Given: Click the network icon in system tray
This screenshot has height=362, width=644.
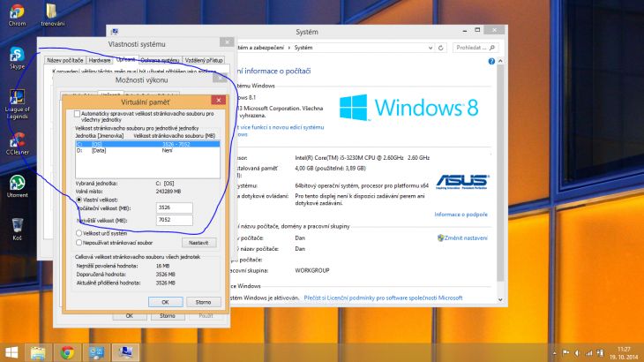Looking at the screenshot, I should click(x=589, y=353).
